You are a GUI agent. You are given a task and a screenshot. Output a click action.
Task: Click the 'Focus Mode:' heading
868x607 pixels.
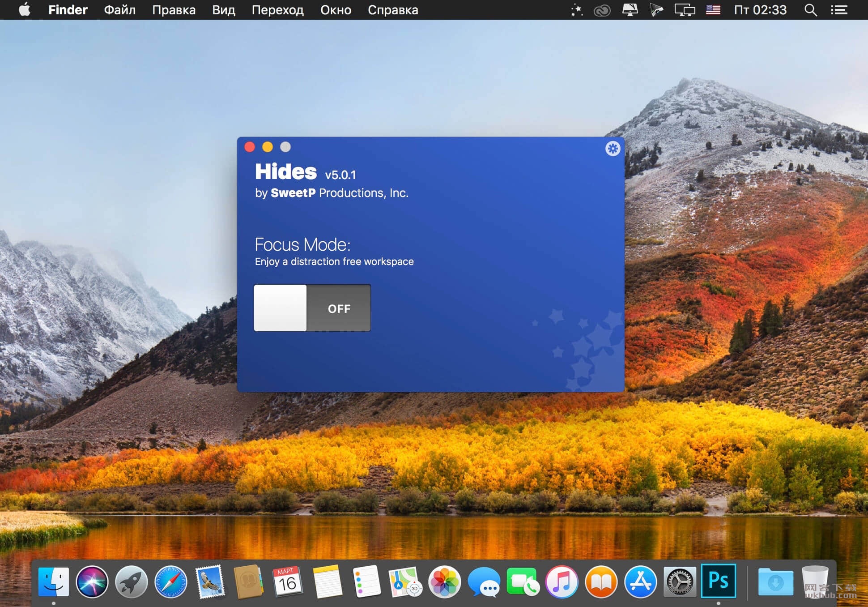302,245
